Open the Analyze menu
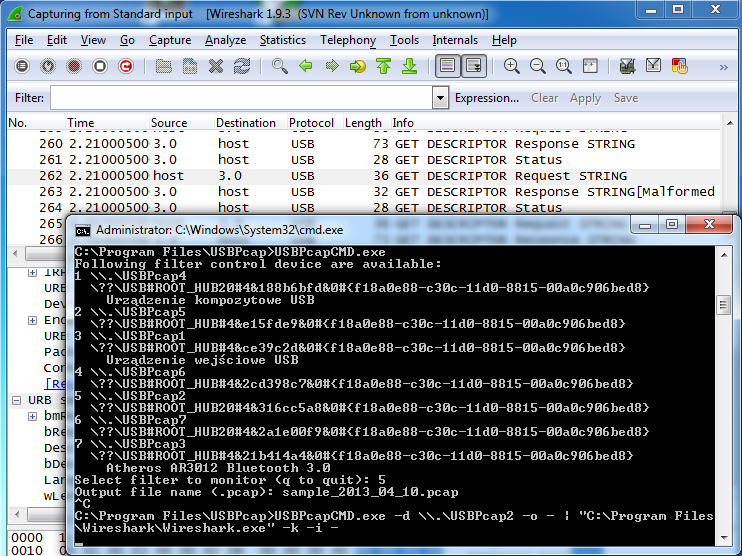This screenshot has width=742, height=556. point(225,40)
